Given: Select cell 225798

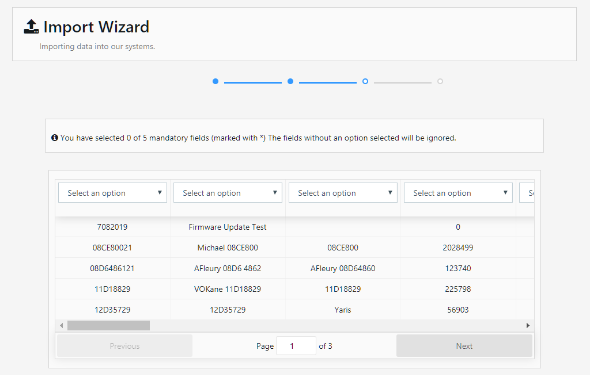Looking at the screenshot, I should click(x=458, y=289).
